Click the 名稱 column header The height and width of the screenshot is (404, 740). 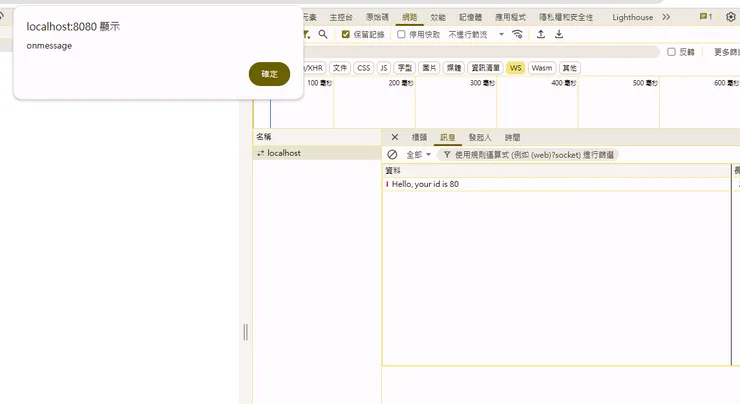(317, 137)
